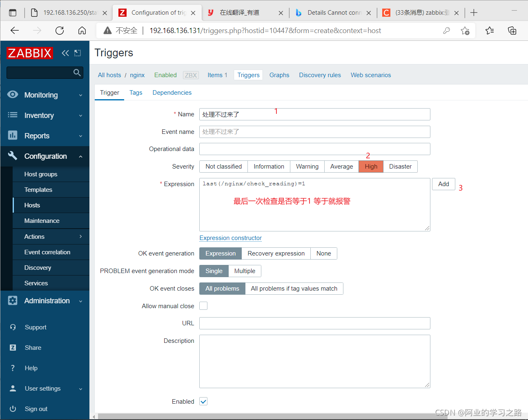Click the Sign out power icon
Screen dimensions: 528x420
tap(13, 409)
